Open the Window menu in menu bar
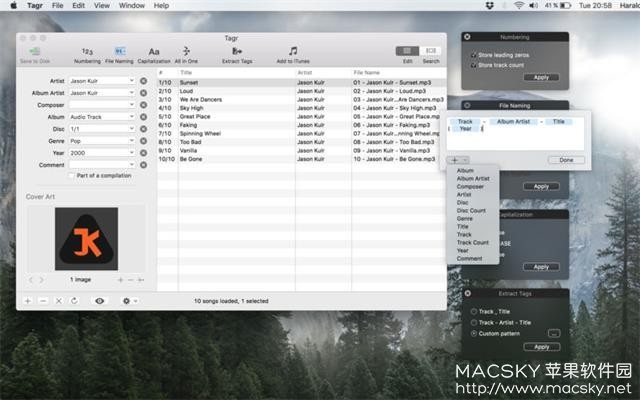Viewport: 640px width, 400px height. [x=131, y=5]
